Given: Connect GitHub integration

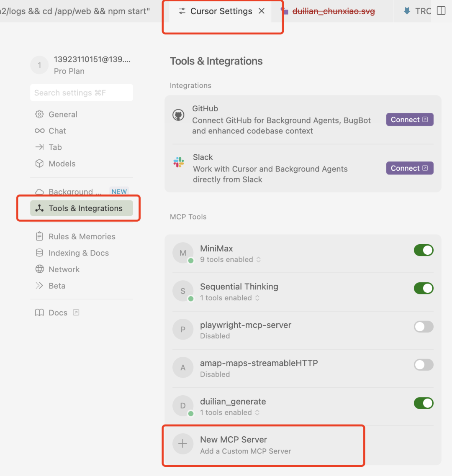Looking at the screenshot, I should pyautogui.click(x=409, y=120).
